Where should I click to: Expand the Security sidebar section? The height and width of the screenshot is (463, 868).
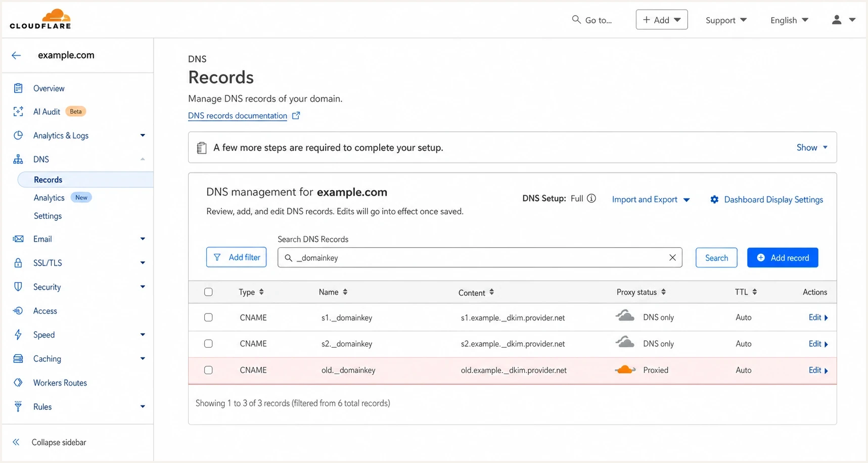pyautogui.click(x=143, y=287)
